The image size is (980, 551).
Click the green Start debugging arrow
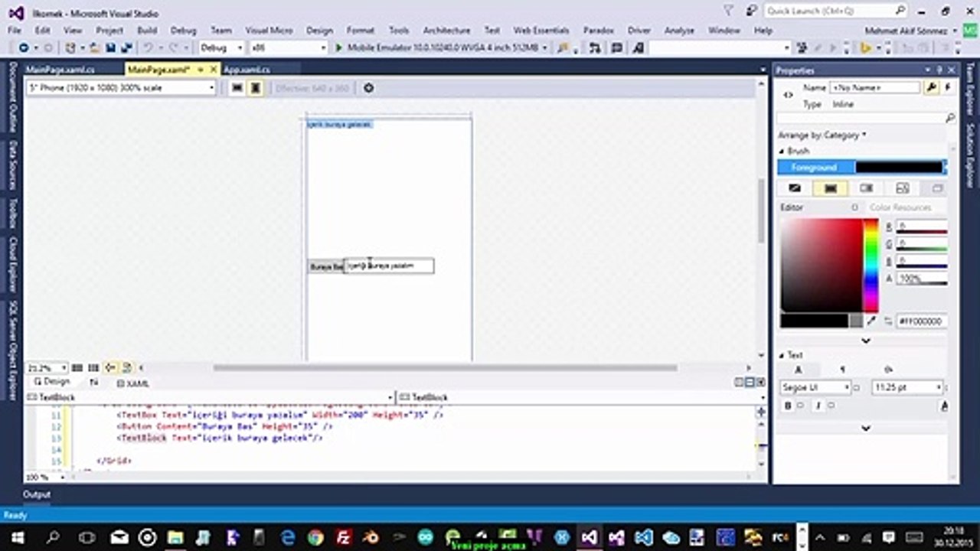coord(339,47)
